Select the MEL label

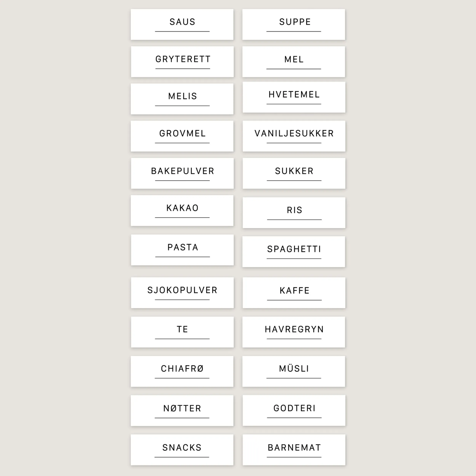294,61
